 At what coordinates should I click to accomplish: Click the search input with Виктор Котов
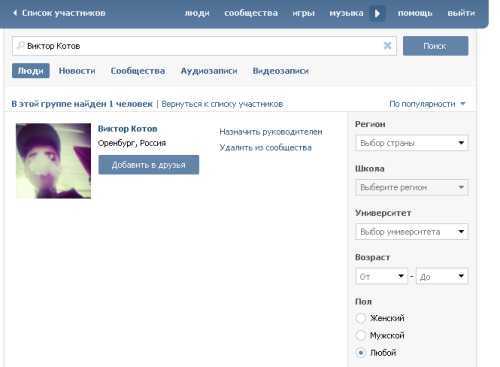pos(204,46)
